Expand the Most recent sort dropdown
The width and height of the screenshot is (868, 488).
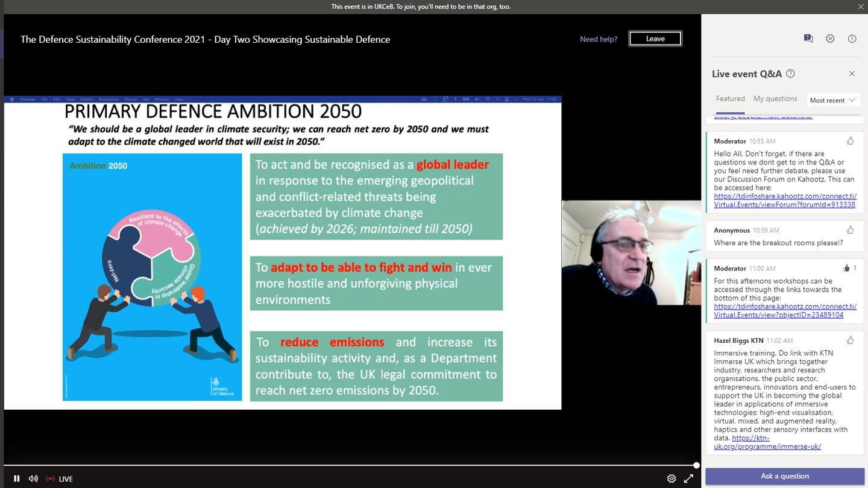pyautogui.click(x=832, y=101)
